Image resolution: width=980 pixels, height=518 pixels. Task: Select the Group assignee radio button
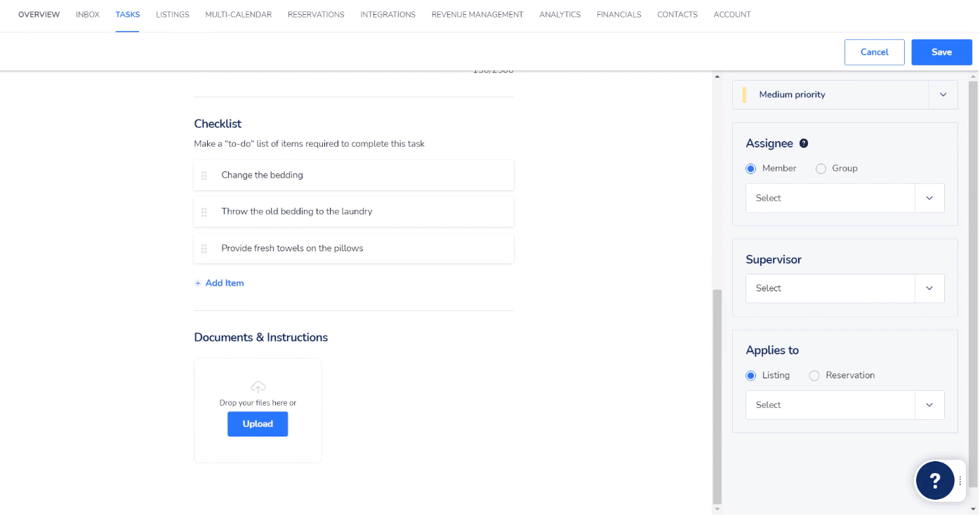pyautogui.click(x=821, y=168)
